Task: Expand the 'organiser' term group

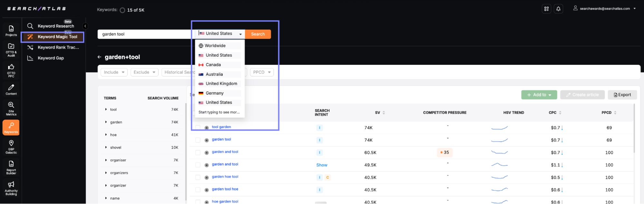Action: coord(106,160)
